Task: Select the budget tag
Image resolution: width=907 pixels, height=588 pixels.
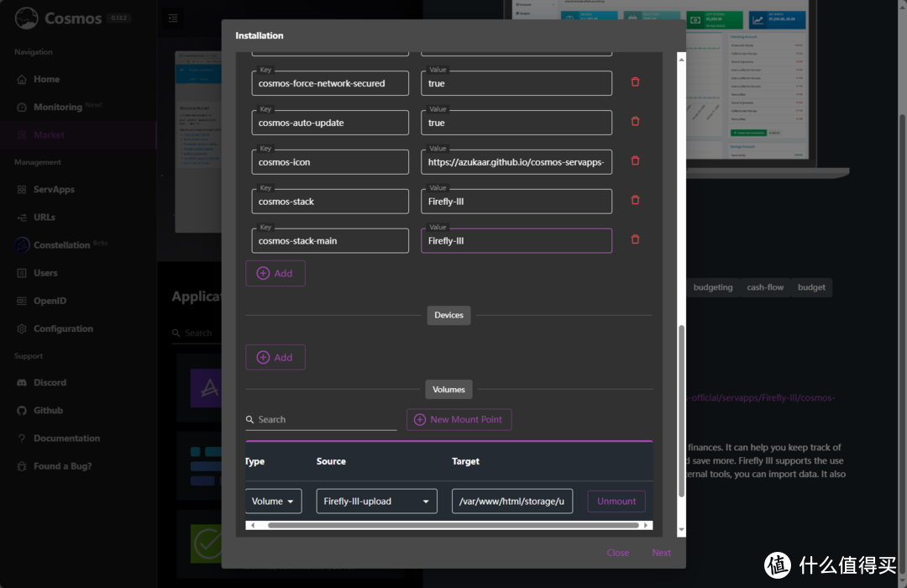Action: (x=811, y=287)
